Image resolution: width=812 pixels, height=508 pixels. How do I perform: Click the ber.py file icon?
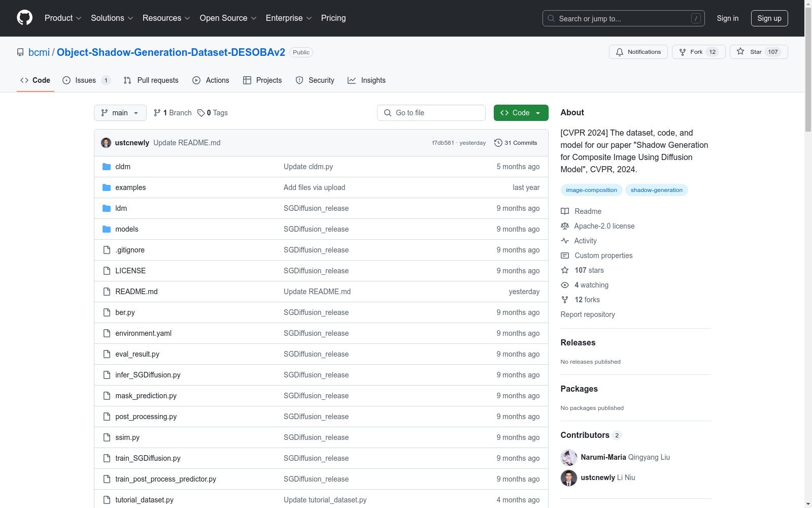click(107, 312)
